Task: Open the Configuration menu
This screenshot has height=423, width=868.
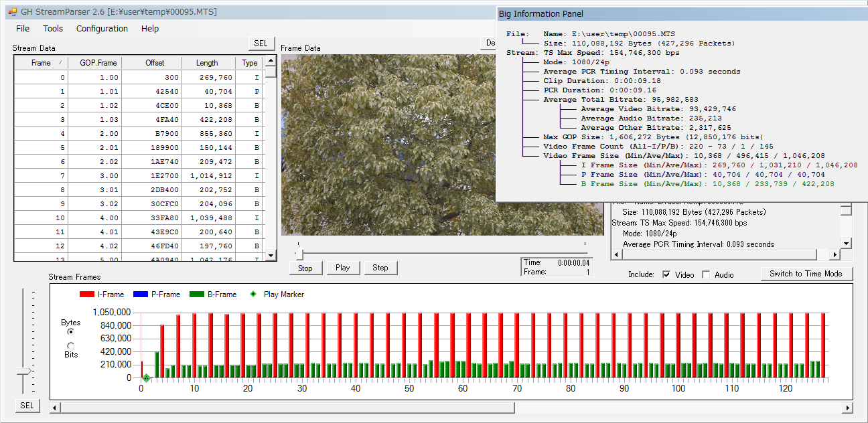Action: pos(102,29)
